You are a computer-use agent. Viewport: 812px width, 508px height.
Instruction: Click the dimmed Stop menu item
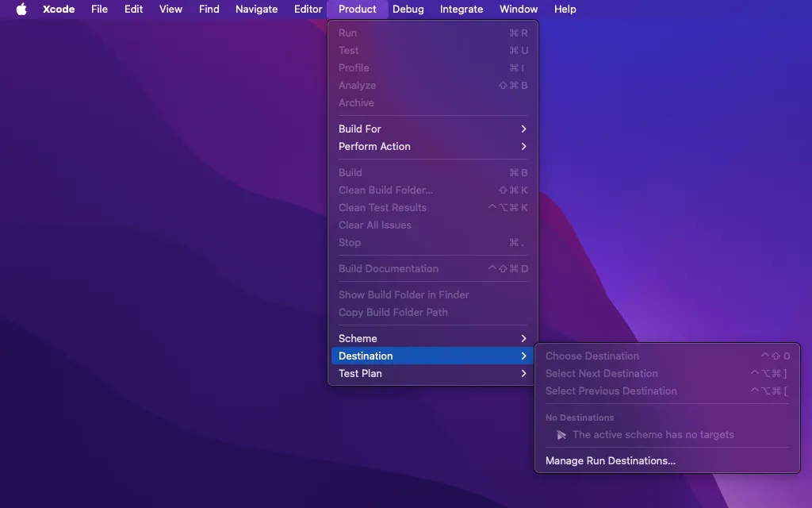click(x=432, y=242)
